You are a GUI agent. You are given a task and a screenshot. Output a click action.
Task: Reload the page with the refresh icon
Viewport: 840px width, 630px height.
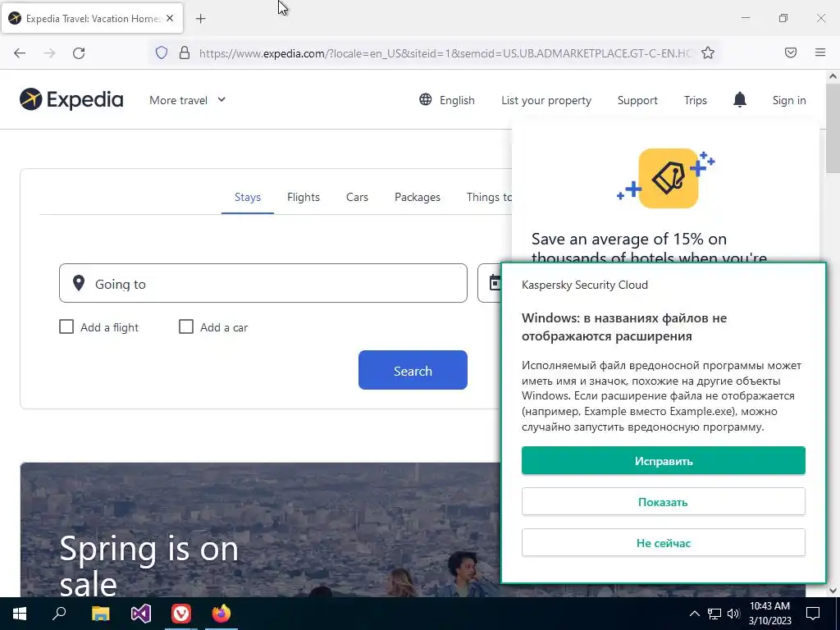(x=79, y=52)
